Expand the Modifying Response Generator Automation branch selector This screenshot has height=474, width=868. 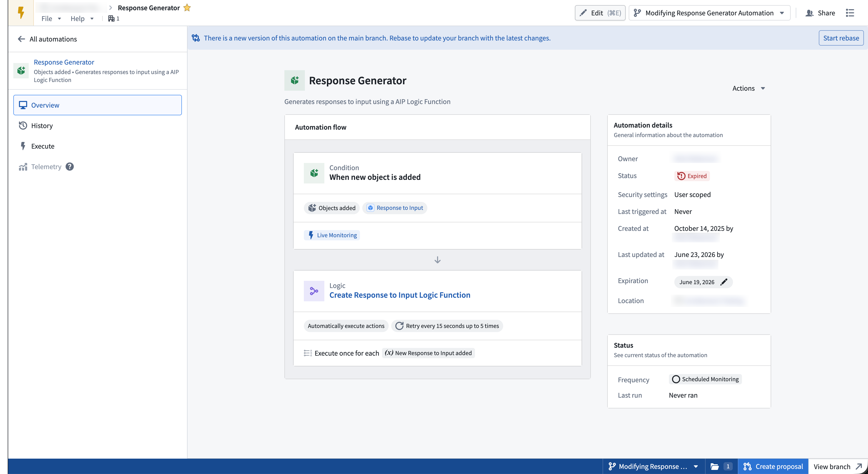[x=709, y=13]
